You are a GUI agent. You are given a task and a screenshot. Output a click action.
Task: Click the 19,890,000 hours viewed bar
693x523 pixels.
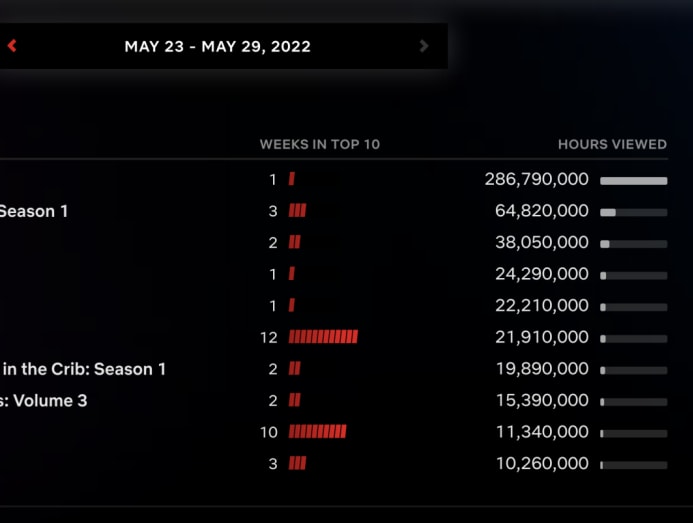click(x=634, y=370)
